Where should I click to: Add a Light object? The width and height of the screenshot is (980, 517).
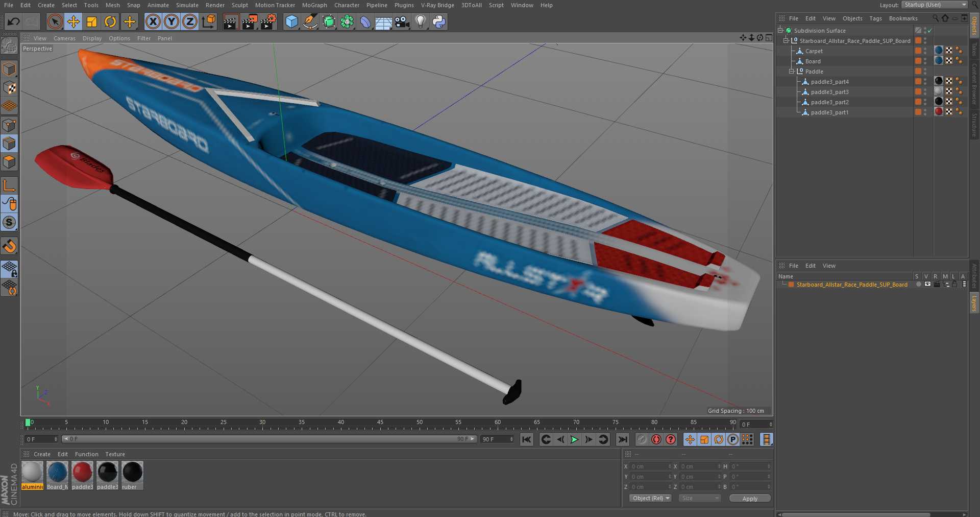[x=421, y=21]
